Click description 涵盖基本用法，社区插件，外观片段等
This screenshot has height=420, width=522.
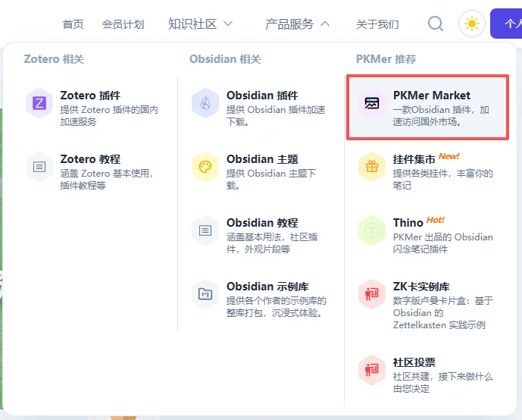[272, 243]
